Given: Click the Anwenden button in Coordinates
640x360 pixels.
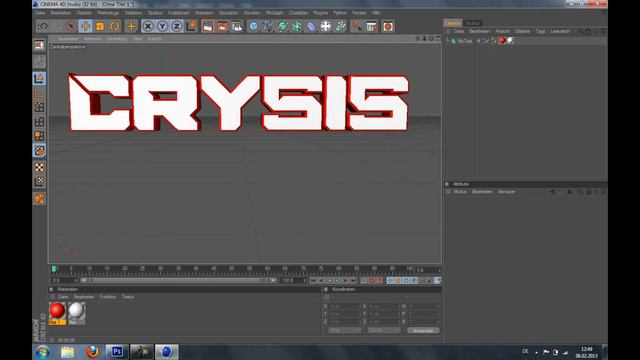Looking at the screenshot, I should click(x=423, y=331).
